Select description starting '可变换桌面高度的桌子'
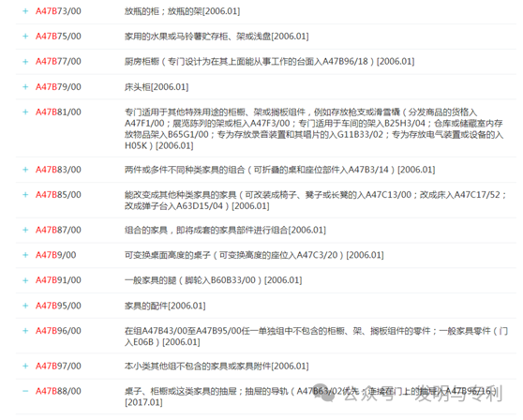This screenshot has width=523, height=420. coord(254,255)
